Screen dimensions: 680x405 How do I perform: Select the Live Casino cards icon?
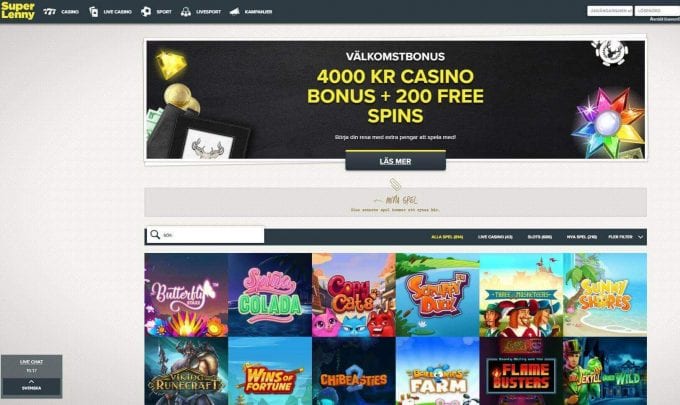pos(94,12)
